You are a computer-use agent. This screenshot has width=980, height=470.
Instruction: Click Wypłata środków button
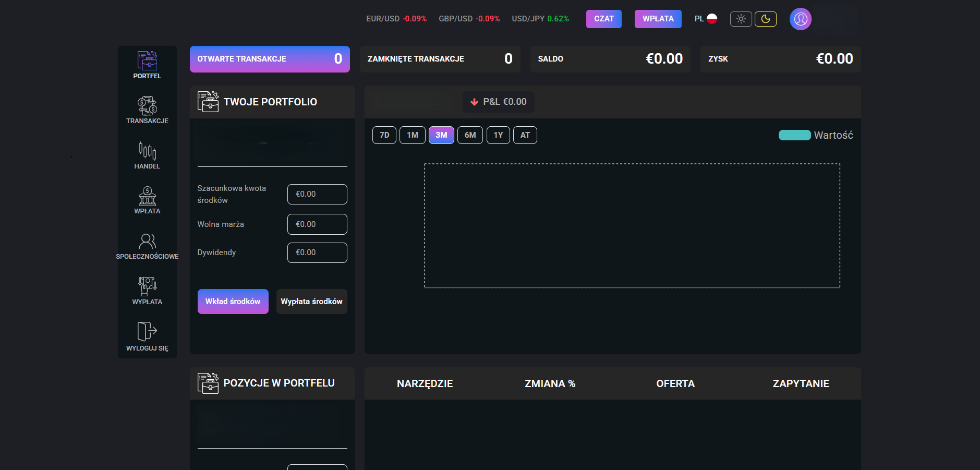click(x=312, y=302)
